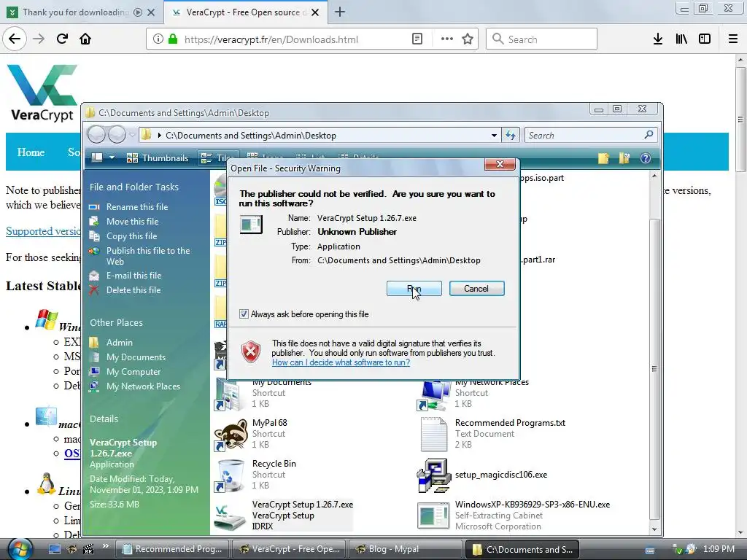Select setup_magicdisc106.exe icon

(x=433, y=475)
